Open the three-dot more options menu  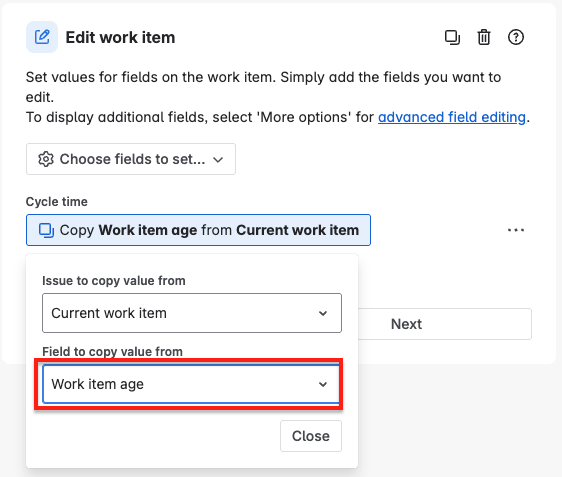click(516, 230)
